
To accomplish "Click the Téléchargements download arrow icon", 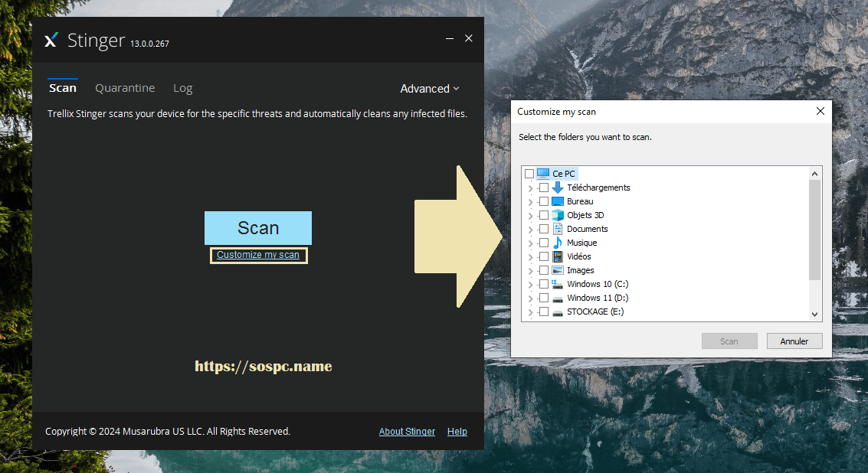I will click(558, 188).
